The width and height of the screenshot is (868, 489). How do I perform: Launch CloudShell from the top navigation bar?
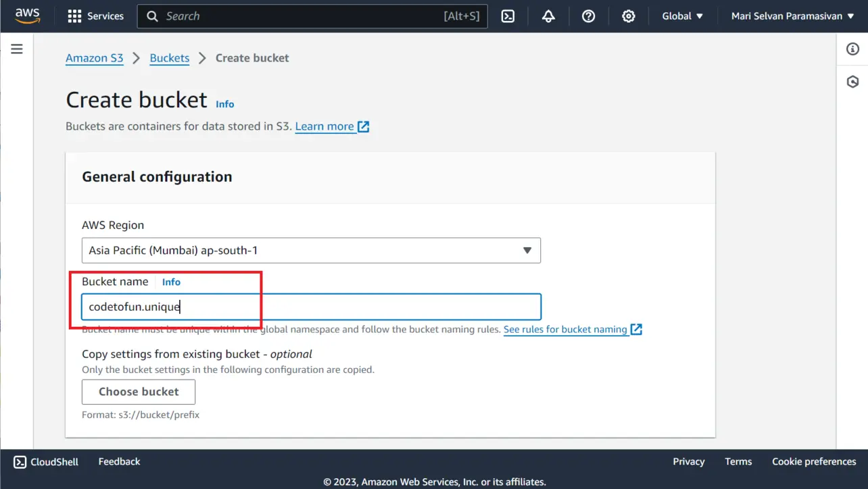pyautogui.click(x=508, y=16)
